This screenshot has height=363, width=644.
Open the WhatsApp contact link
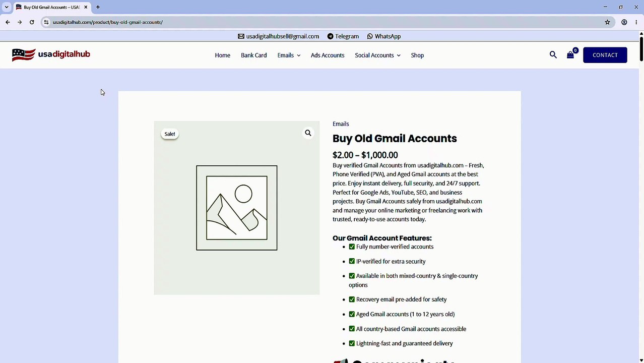[x=384, y=36]
